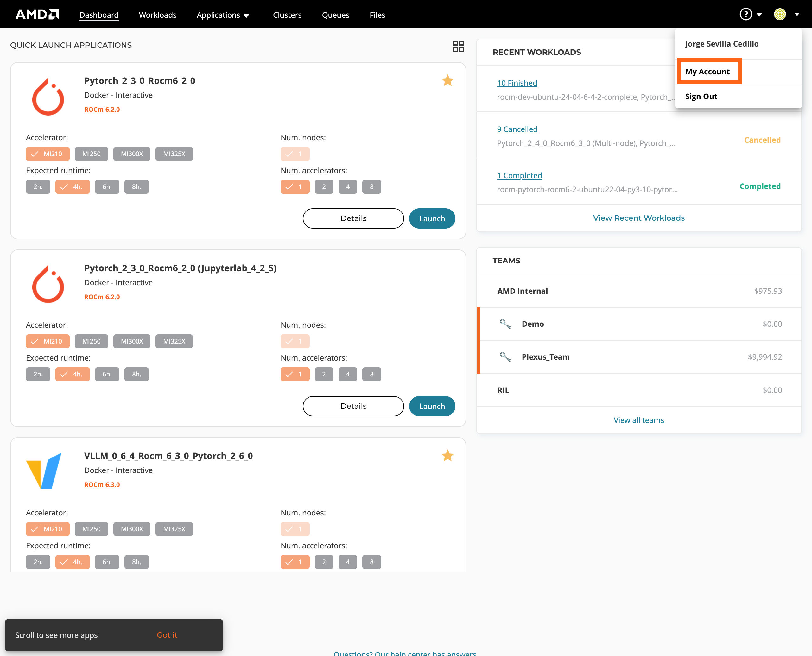Choose 8 accelerators on first Pytorch card

[x=371, y=187]
